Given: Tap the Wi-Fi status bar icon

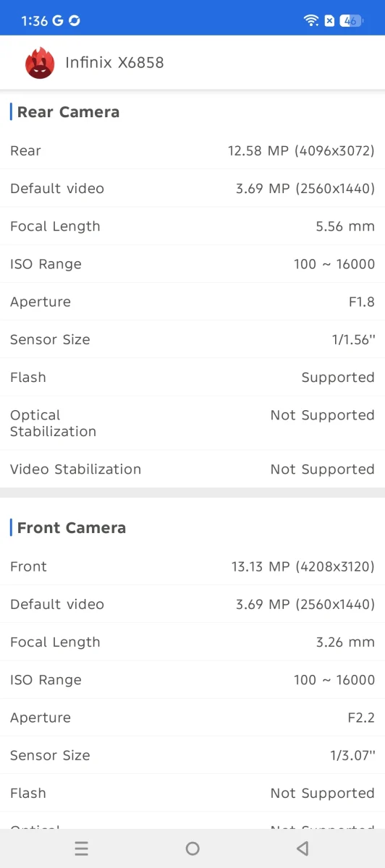Looking at the screenshot, I should (311, 20).
